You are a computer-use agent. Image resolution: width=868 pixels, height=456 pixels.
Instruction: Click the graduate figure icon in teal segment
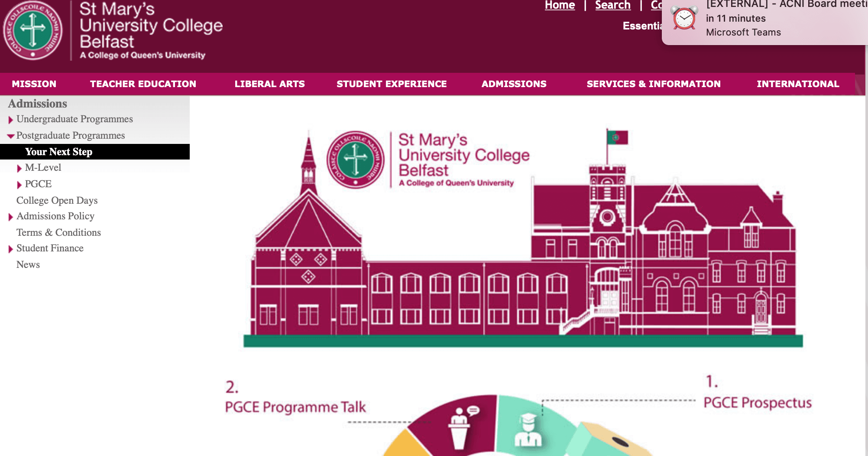click(528, 430)
